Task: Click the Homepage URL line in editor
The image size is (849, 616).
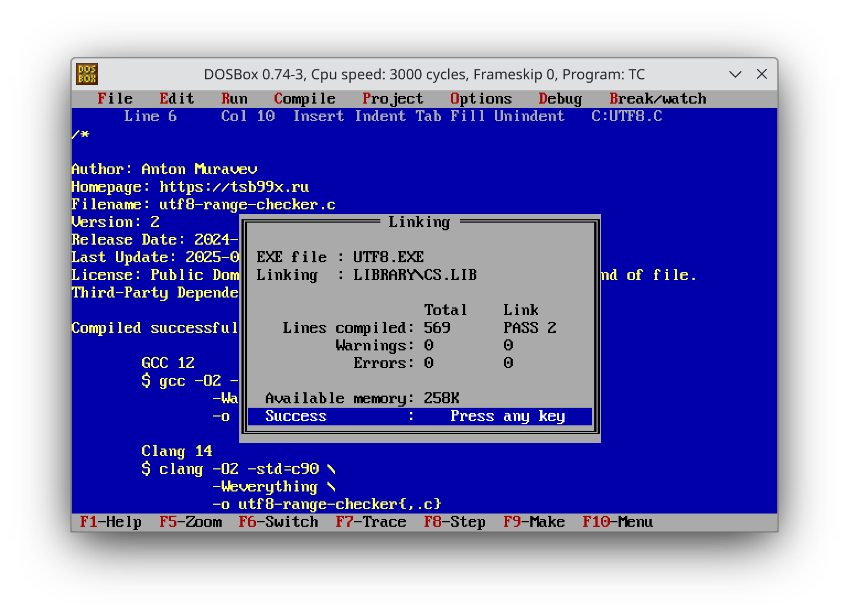Action: [190, 187]
